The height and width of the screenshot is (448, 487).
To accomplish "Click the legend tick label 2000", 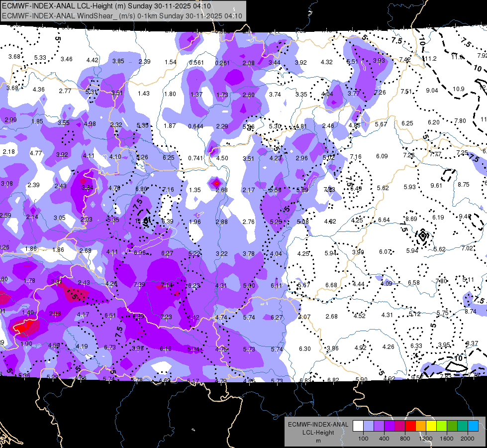I will (x=468, y=439).
